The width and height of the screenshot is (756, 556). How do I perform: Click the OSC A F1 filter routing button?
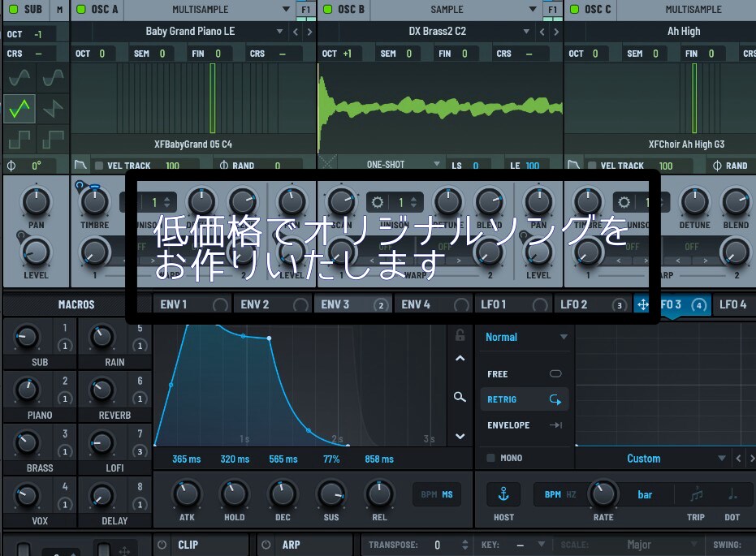tap(305, 9)
